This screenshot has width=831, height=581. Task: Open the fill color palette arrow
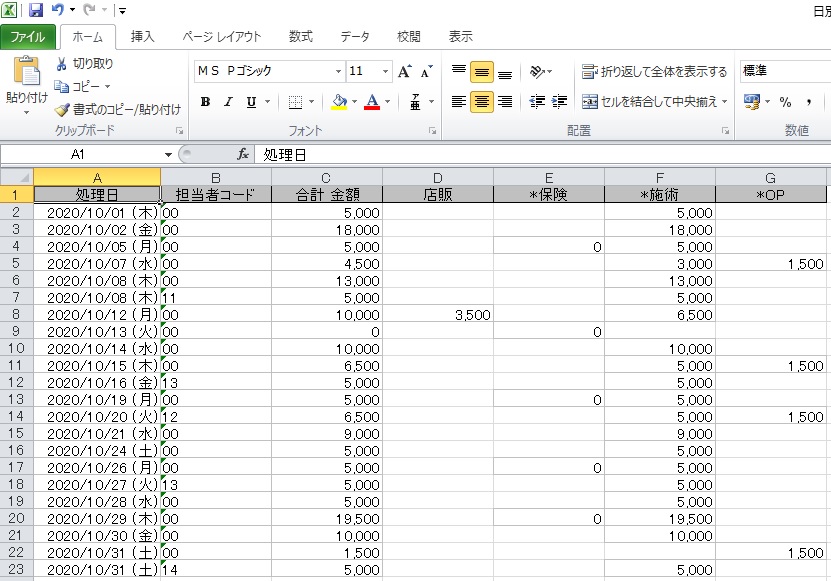354,102
